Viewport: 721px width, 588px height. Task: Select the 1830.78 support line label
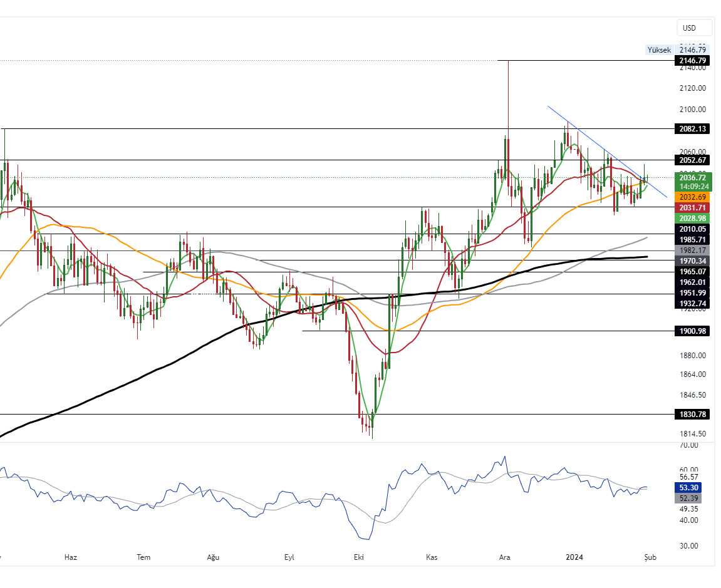point(692,414)
